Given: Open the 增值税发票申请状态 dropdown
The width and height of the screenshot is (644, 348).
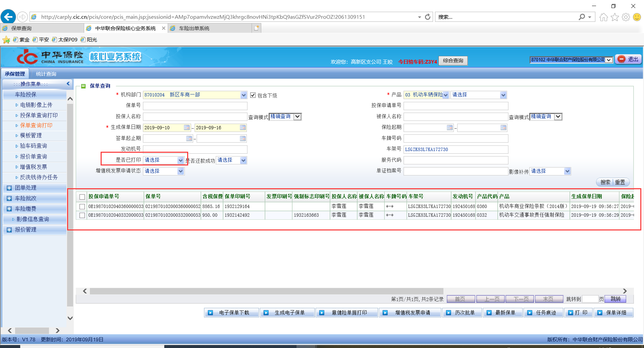Looking at the screenshot, I should 180,171.
